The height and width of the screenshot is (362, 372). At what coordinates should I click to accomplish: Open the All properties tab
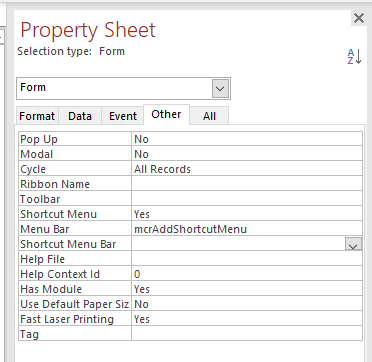click(209, 116)
